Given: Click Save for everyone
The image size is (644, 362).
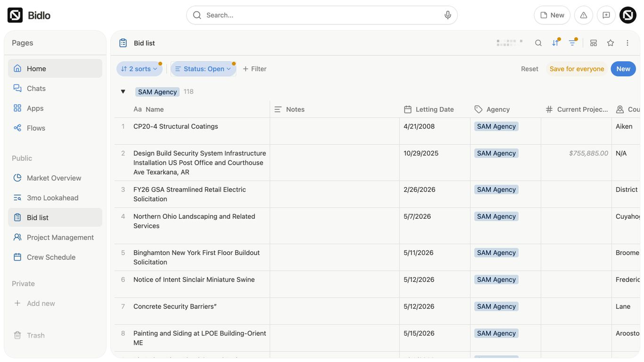Looking at the screenshot, I should tap(577, 69).
